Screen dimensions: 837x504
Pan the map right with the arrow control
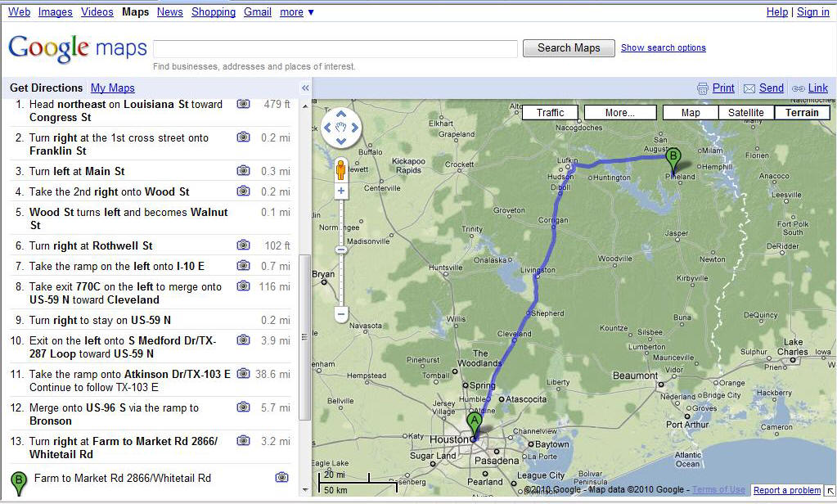click(x=354, y=128)
